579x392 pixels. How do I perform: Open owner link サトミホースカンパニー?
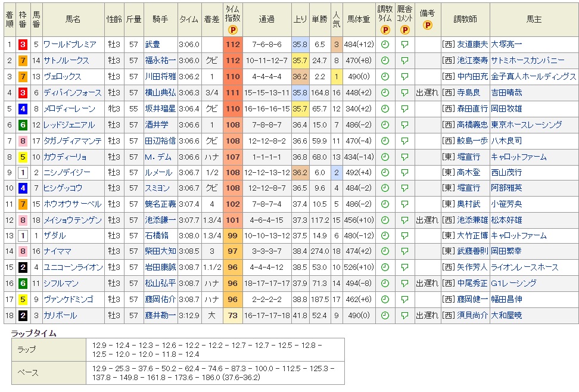click(x=527, y=61)
